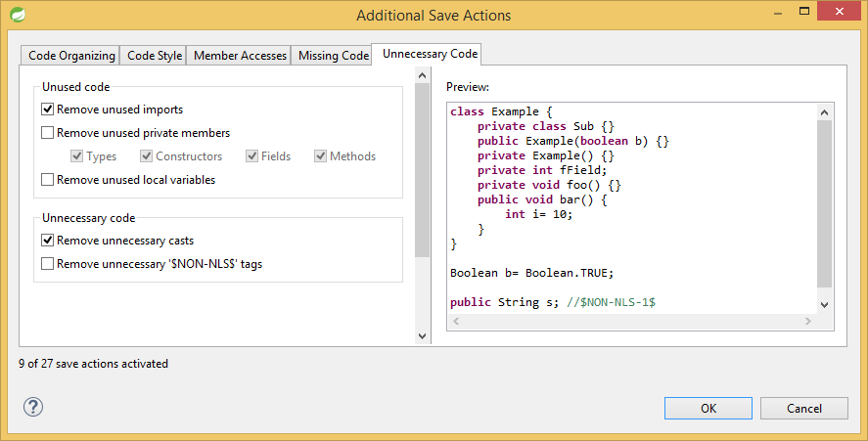868x441 pixels.
Task: Click the 'private int fField;' line
Action: coord(542,170)
